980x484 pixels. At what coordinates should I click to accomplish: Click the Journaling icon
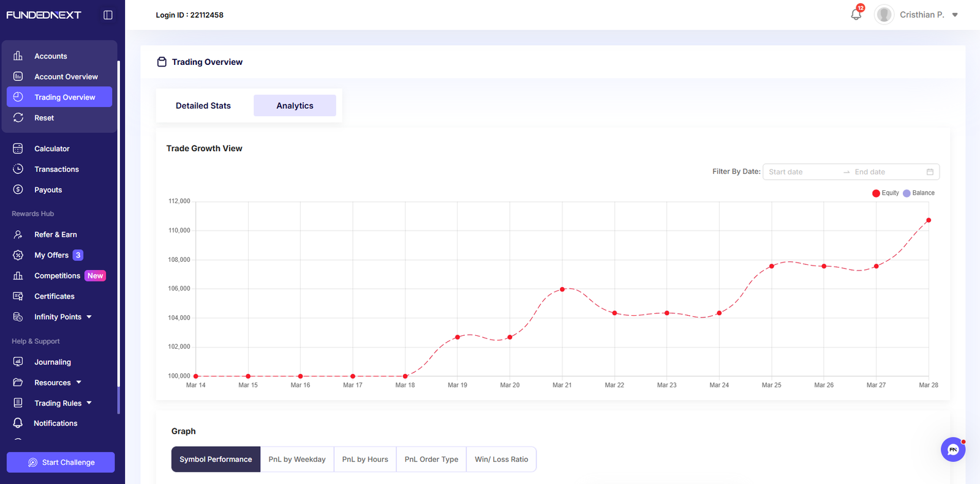point(18,362)
